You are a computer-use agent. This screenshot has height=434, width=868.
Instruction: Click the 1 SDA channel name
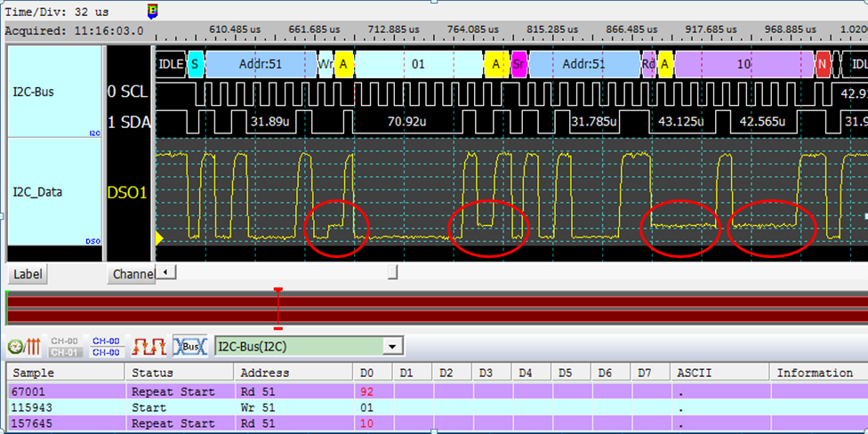tap(128, 123)
